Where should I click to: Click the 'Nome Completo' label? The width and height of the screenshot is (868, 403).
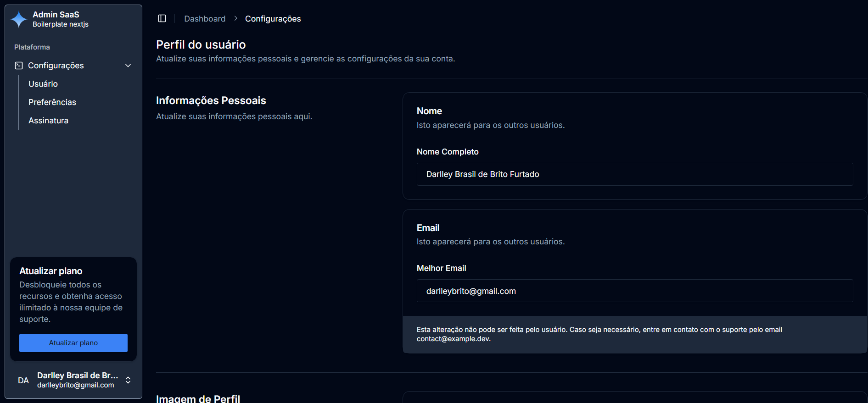click(448, 152)
